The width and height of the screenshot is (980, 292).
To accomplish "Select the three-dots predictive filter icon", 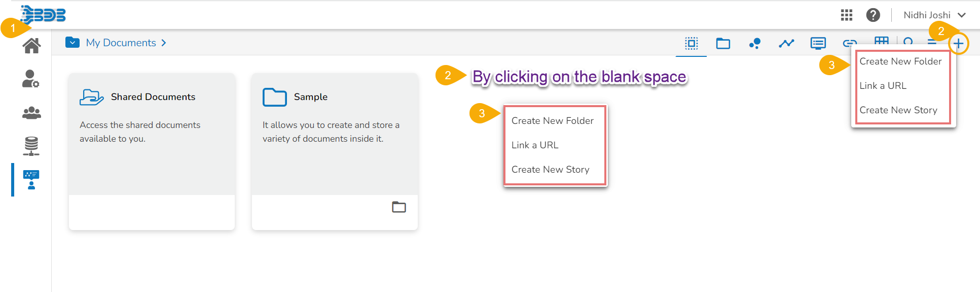I will 755,44.
